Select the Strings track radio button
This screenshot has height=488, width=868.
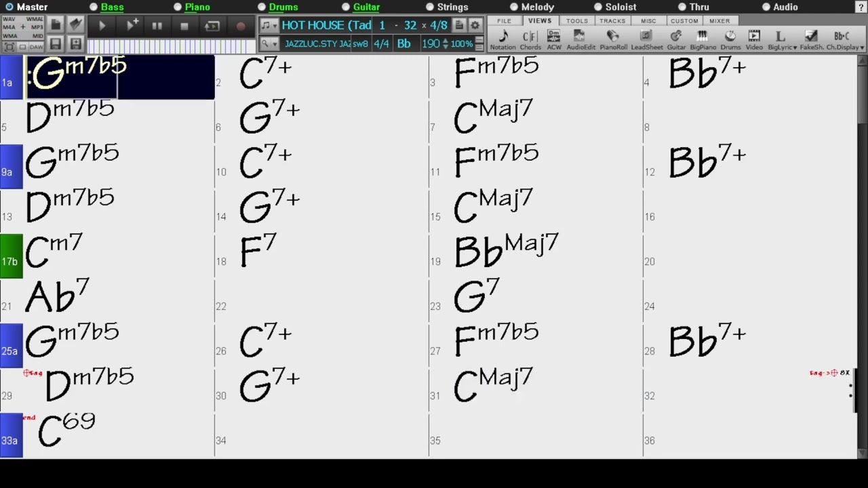point(430,7)
